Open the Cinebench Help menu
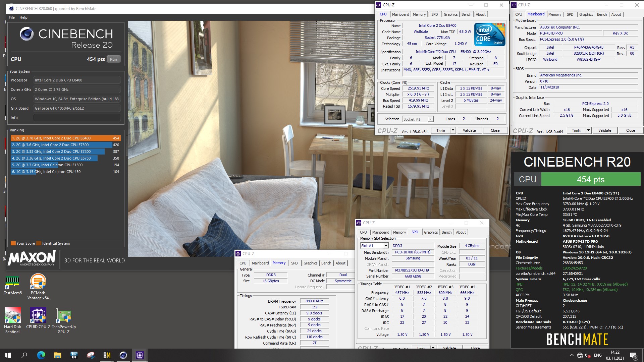Viewport: 644px width, 362px height. [23, 17]
